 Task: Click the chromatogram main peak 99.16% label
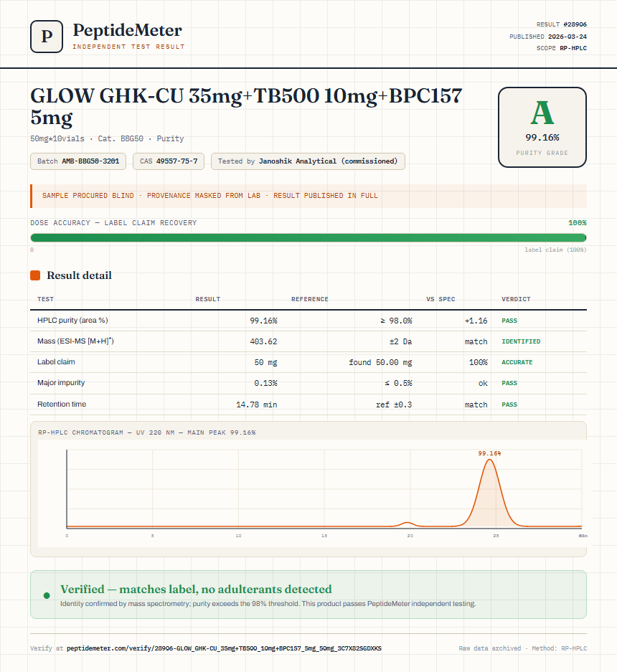(x=489, y=453)
